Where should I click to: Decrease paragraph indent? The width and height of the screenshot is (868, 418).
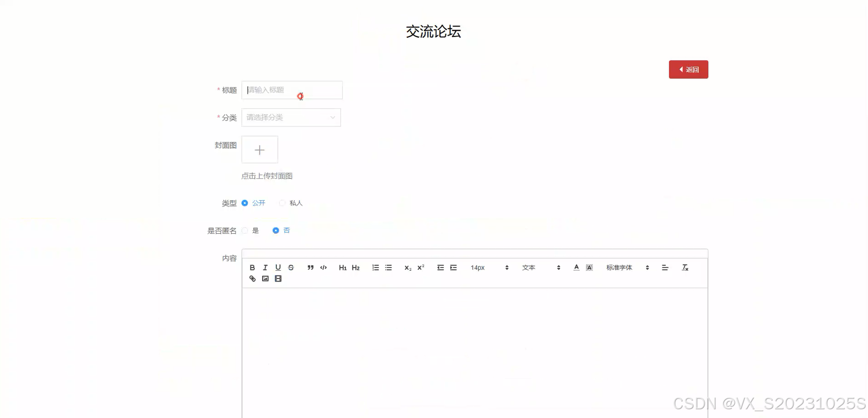tap(441, 268)
